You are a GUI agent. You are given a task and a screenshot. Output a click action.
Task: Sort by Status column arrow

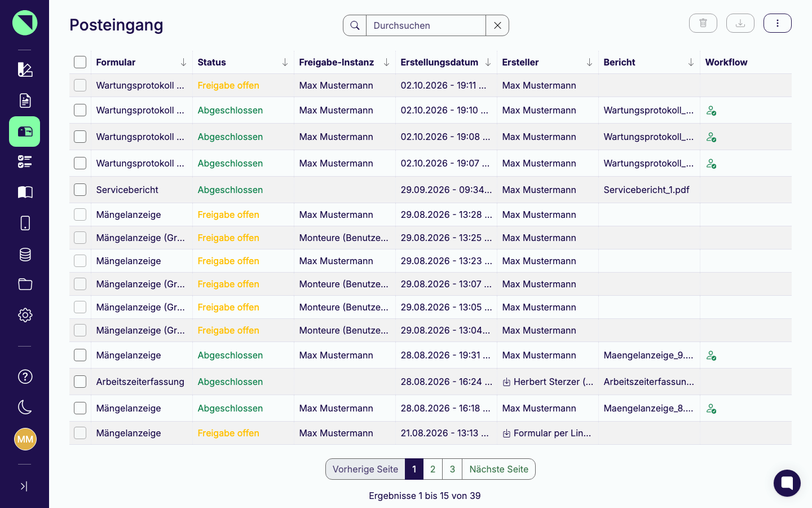(285, 62)
